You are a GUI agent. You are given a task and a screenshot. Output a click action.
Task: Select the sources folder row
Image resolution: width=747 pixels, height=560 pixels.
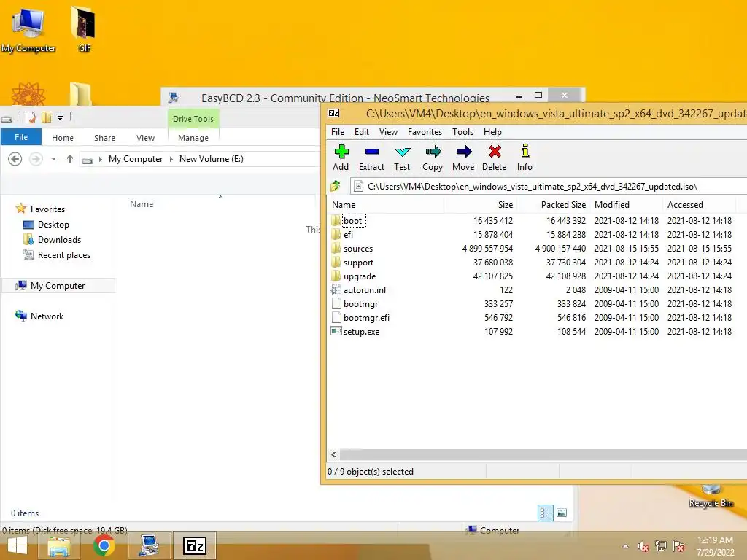tap(531, 249)
